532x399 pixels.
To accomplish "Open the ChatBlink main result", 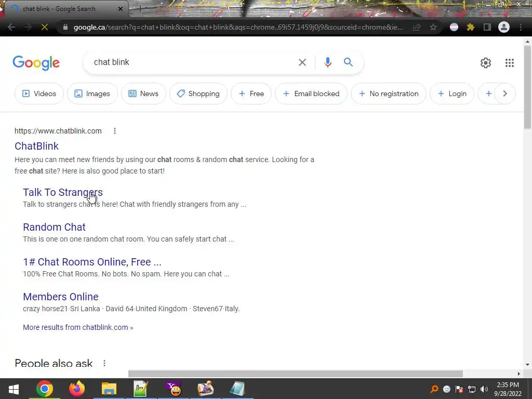I will click(x=37, y=146).
